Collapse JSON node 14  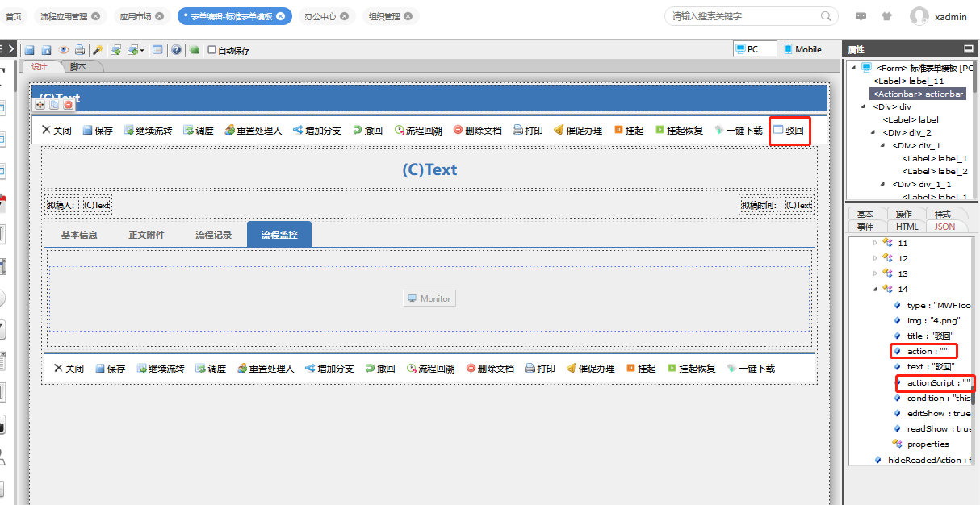[875, 289]
